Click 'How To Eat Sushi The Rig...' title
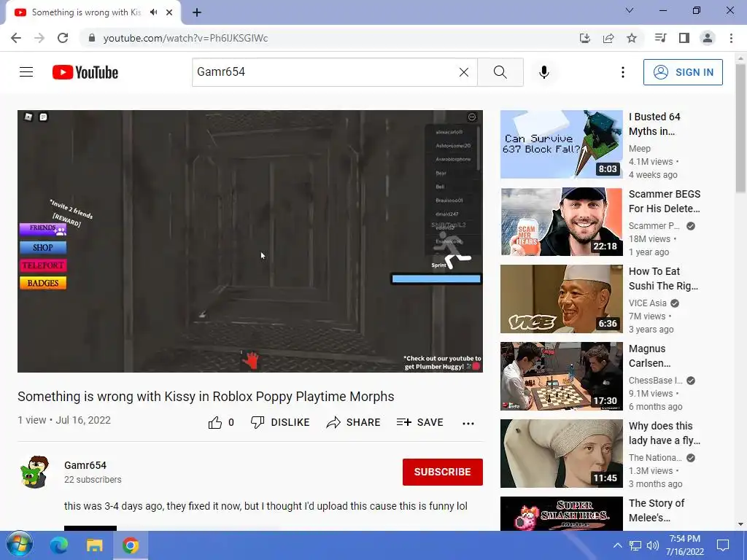Image resolution: width=747 pixels, height=560 pixels. (x=663, y=279)
